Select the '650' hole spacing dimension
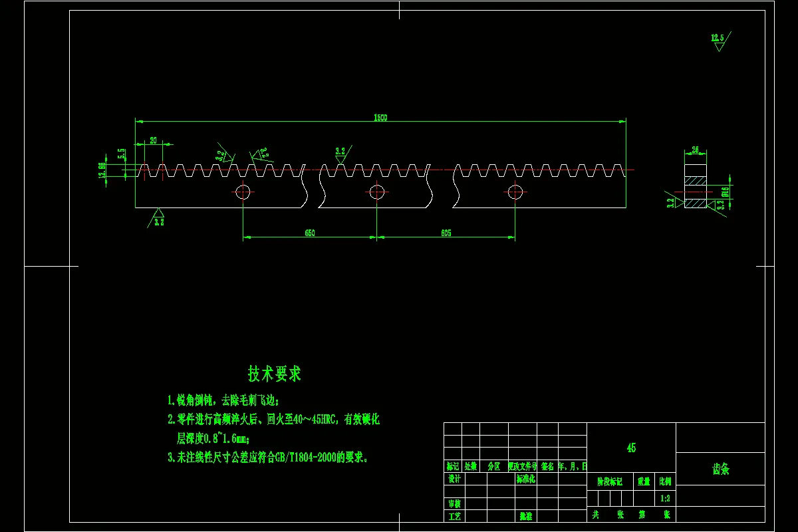798x532 pixels. click(310, 233)
